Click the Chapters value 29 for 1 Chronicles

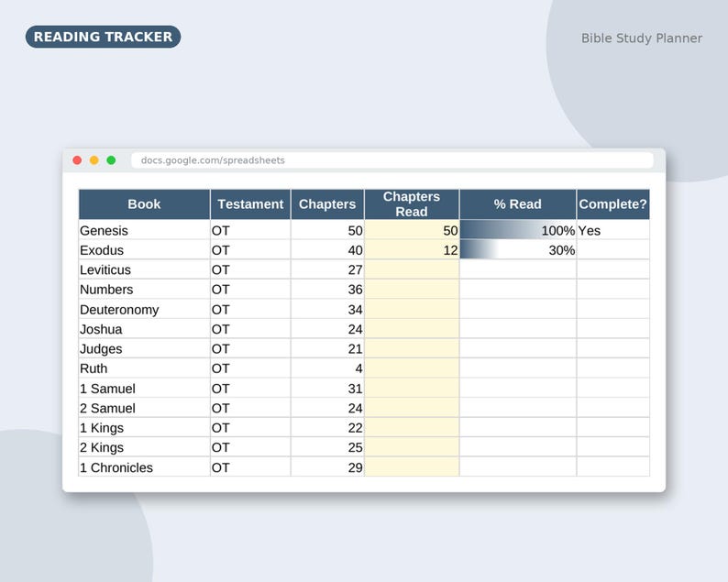[x=327, y=467]
